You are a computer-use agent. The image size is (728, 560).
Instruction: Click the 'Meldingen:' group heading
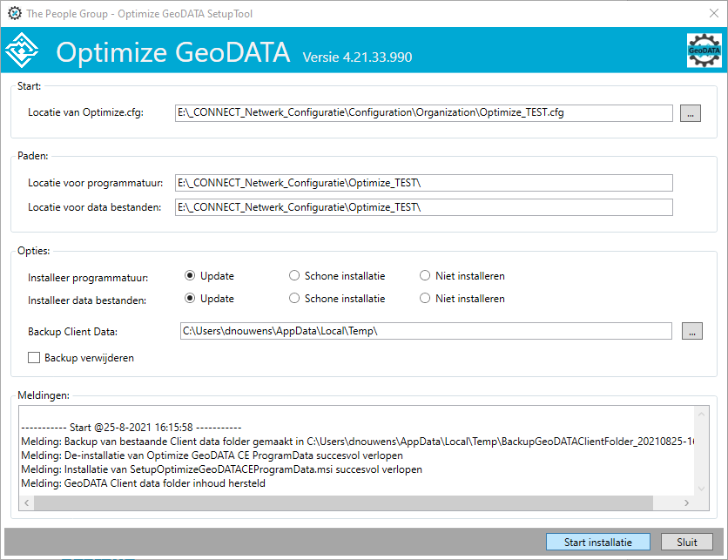(44, 395)
